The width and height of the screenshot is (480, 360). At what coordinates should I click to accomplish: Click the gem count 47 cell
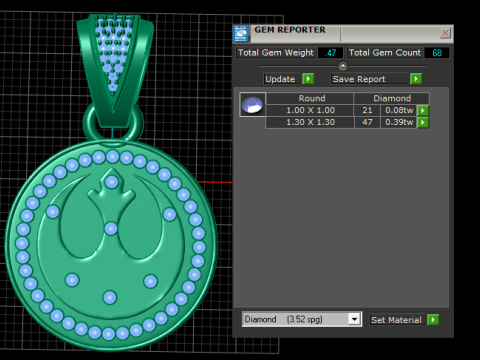367,122
